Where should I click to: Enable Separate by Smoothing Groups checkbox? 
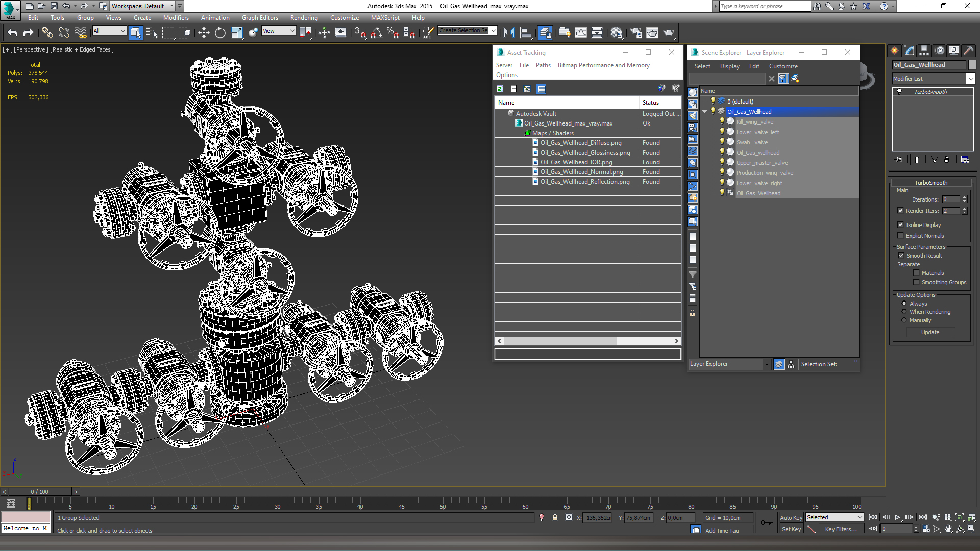click(x=916, y=282)
